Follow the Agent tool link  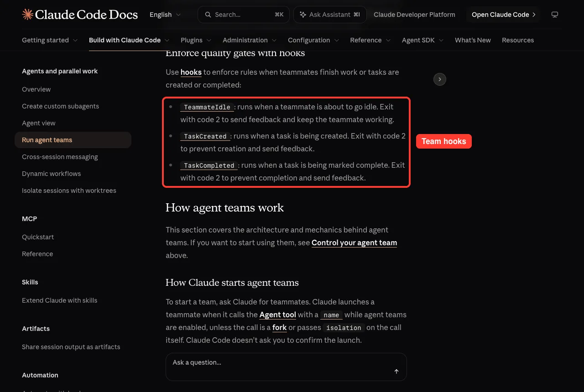point(278,315)
